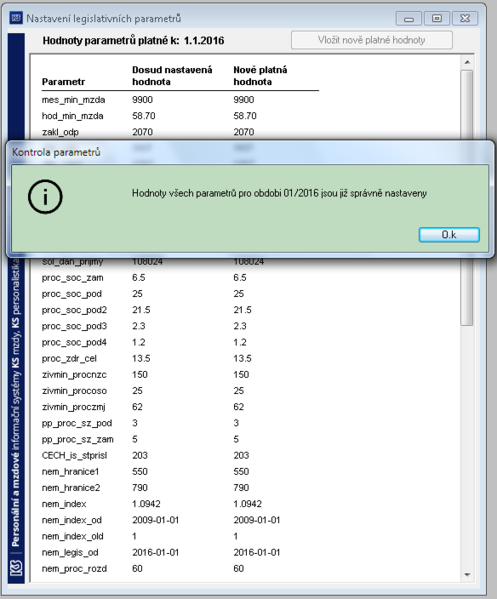The width and height of the screenshot is (497, 599).
Task: Click the proc_soc_pod4 parameter
Action: click(74, 342)
